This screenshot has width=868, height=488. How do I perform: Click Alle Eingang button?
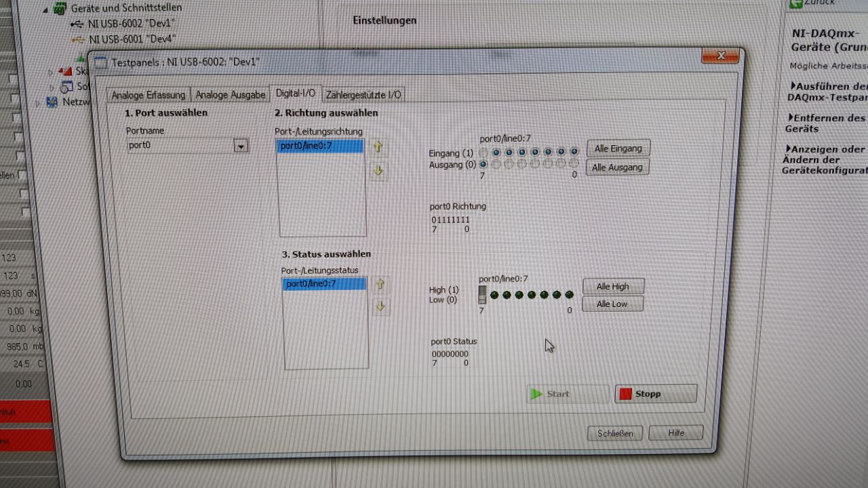pos(618,148)
